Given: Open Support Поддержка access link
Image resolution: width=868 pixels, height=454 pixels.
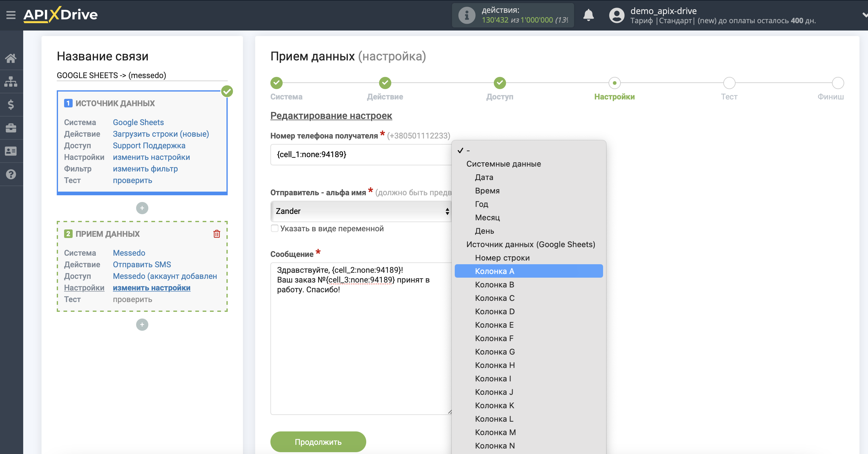Looking at the screenshot, I should coord(149,146).
